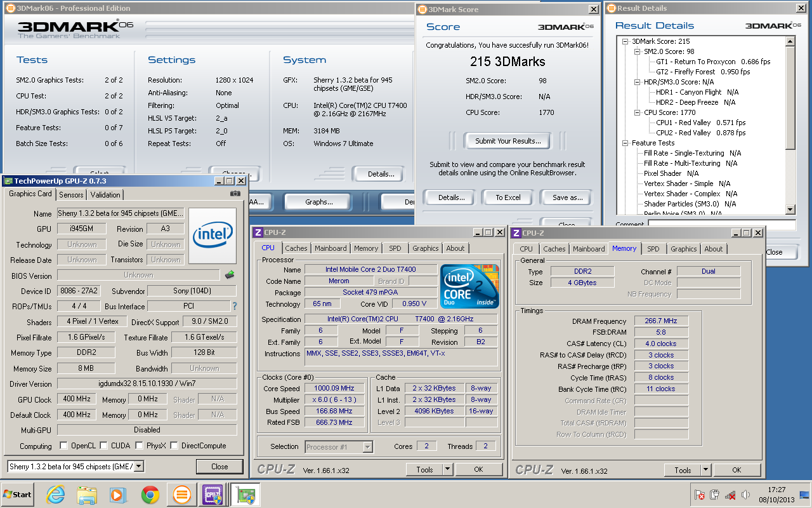Collapse the Feature Tests tree node
Screen dimensions: 812x508
point(625,143)
